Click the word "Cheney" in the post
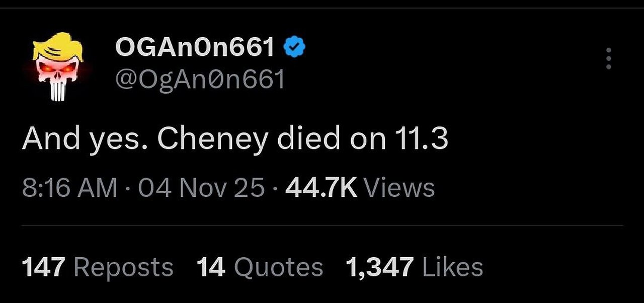 click(x=212, y=138)
